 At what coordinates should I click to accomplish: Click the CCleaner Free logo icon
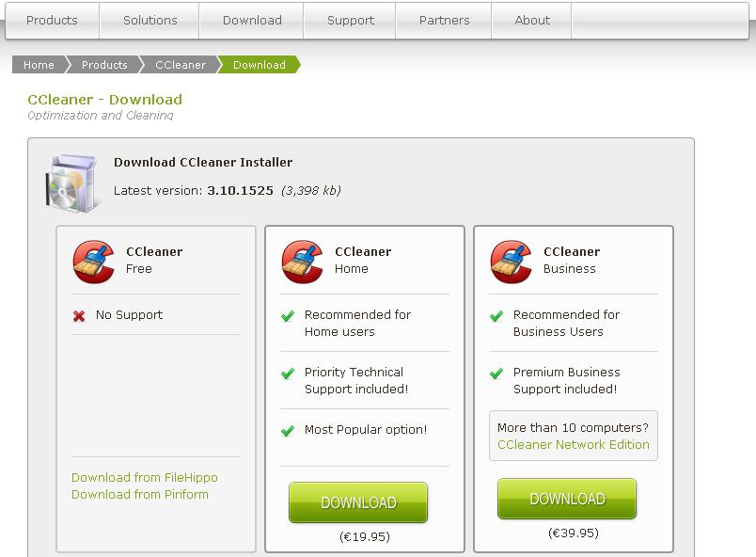tap(93, 262)
